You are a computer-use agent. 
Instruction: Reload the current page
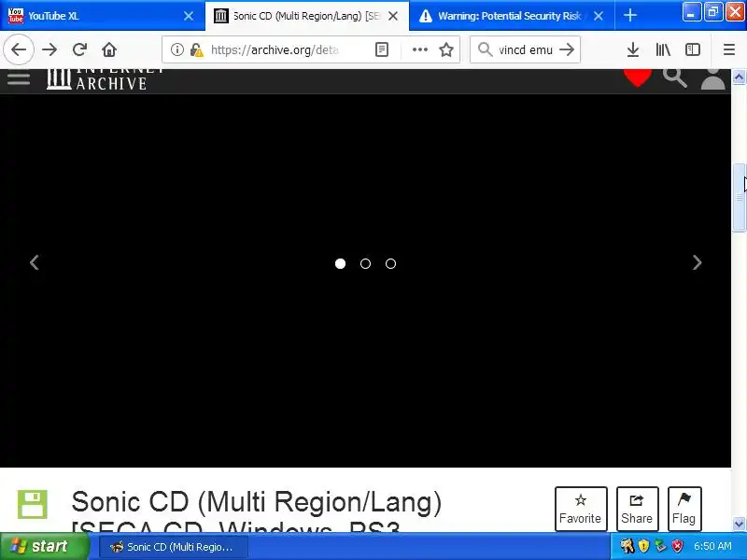pos(79,49)
